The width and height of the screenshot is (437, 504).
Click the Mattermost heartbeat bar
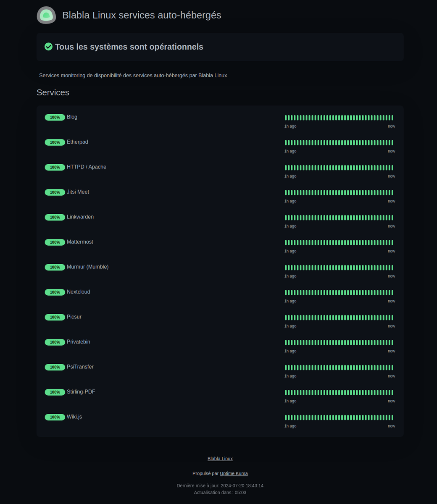(339, 243)
